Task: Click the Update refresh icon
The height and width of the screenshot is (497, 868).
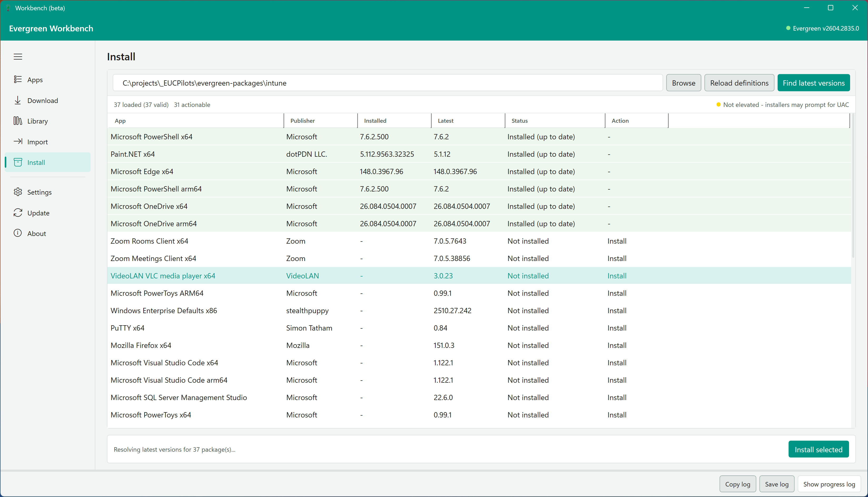Action: (x=18, y=213)
